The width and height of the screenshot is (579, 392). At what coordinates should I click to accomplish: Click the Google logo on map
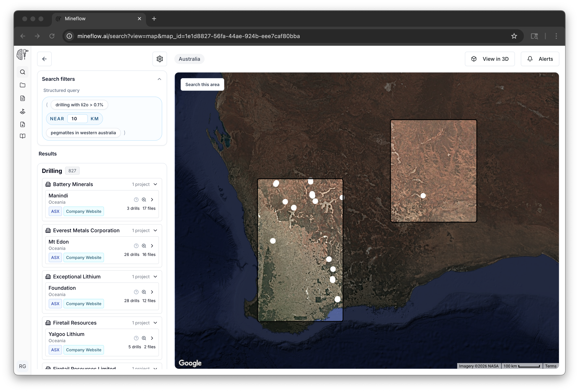tap(190, 363)
